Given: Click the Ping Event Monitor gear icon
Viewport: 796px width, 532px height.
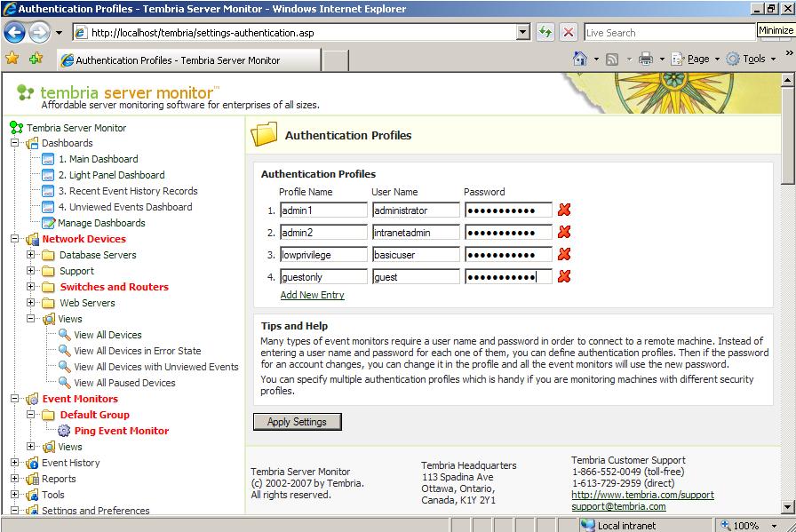Looking at the screenshot, I should pos(64,431).
